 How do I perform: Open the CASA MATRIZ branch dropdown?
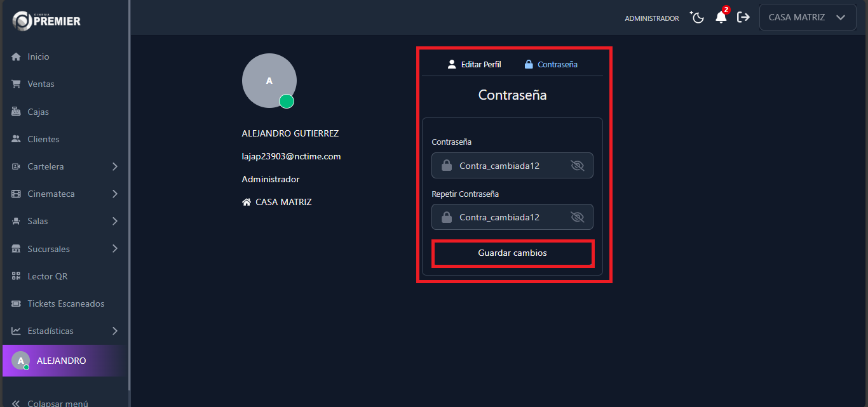807,17
